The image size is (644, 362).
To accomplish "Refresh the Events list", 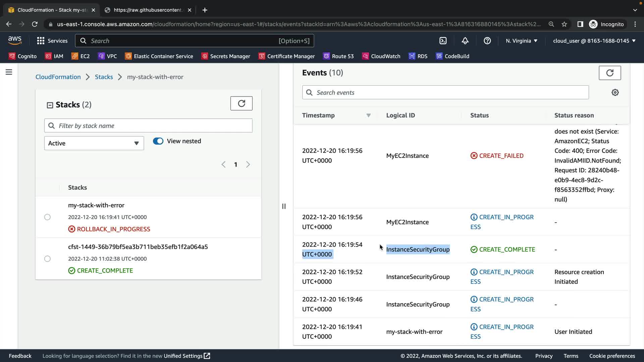I will 609,73.
